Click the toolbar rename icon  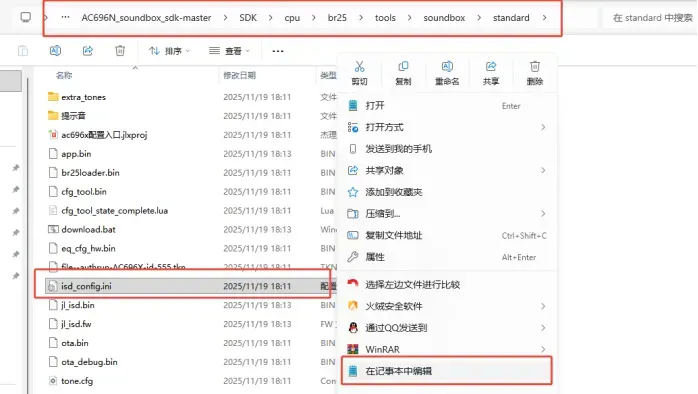[x=55, y=51]
